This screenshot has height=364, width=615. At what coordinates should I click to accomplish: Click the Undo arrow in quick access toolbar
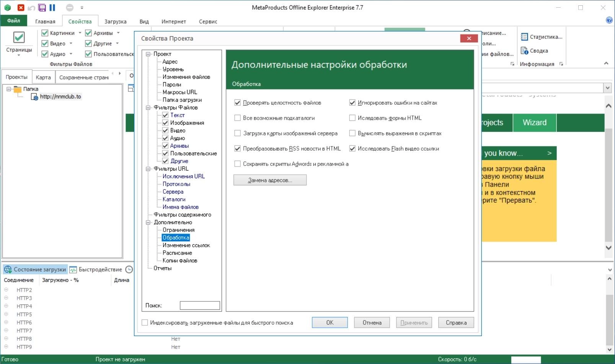click(31, 8)
